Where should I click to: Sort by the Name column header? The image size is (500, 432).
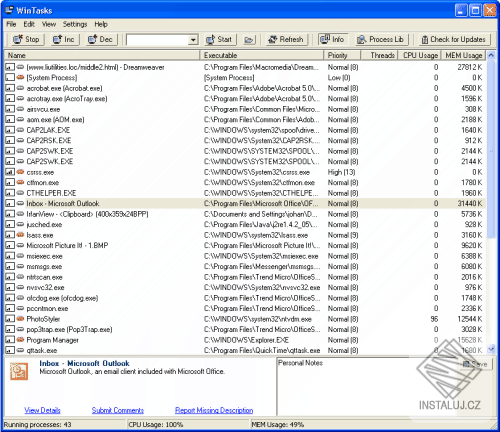pos(102,55)
